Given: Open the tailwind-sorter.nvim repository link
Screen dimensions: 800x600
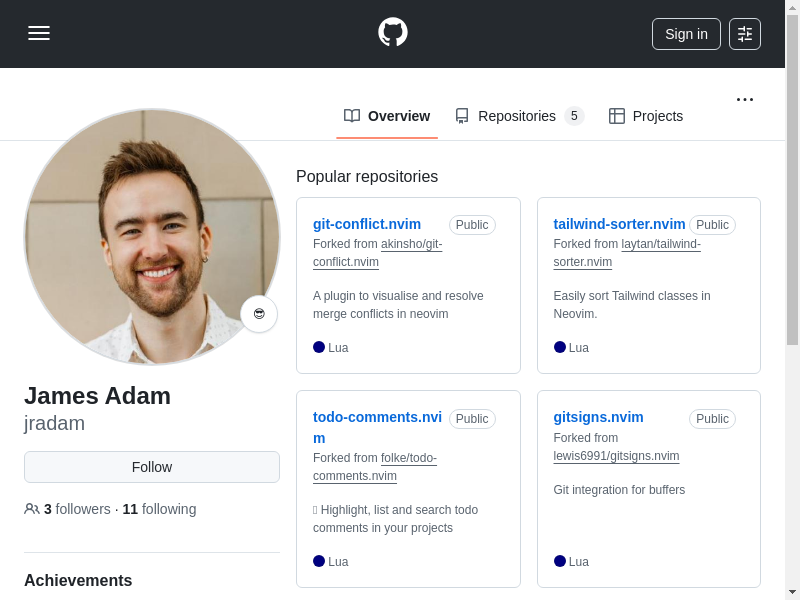Looking at the screenshot, I should coord(619,224).
